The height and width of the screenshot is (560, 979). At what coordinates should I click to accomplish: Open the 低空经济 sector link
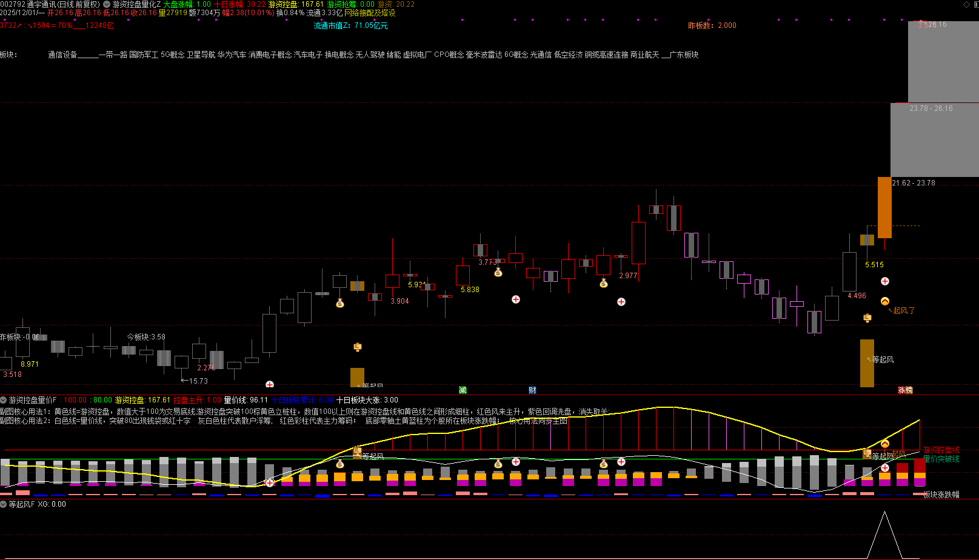click(568, 55)
